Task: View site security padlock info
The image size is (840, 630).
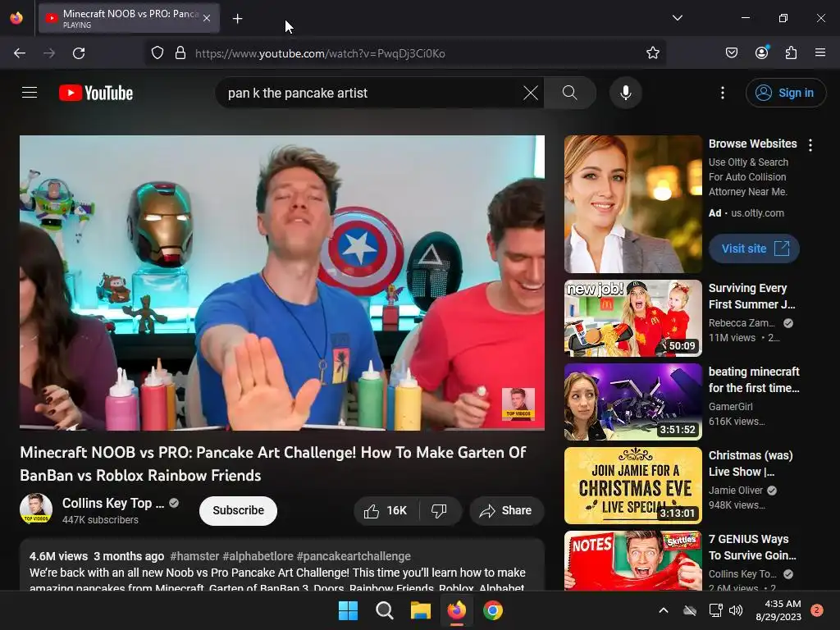Action: point(180,52)
